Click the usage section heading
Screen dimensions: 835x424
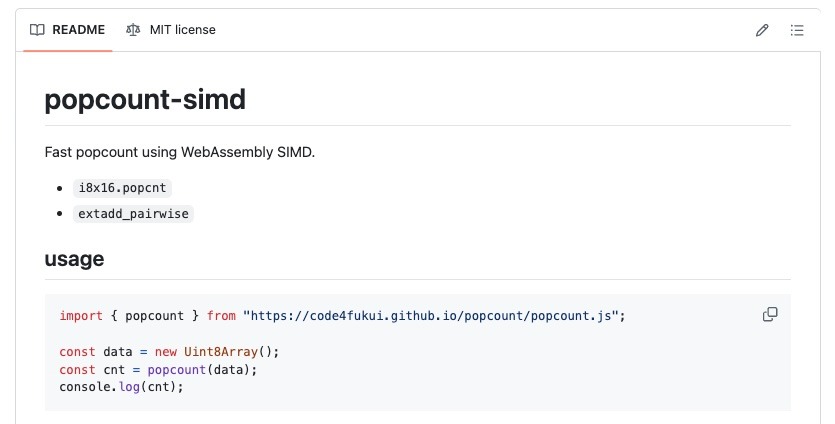[x=74, y=259]
